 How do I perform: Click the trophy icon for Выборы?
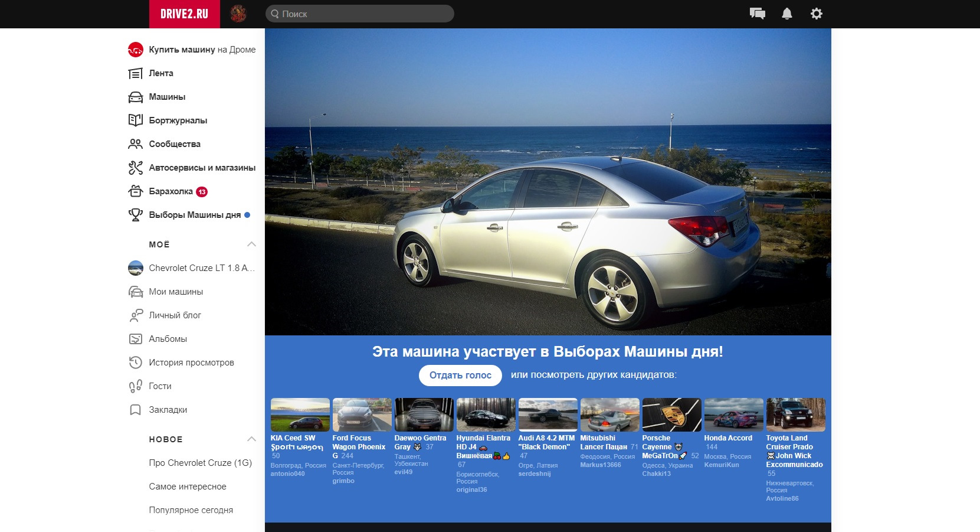[x=136, y=215]
